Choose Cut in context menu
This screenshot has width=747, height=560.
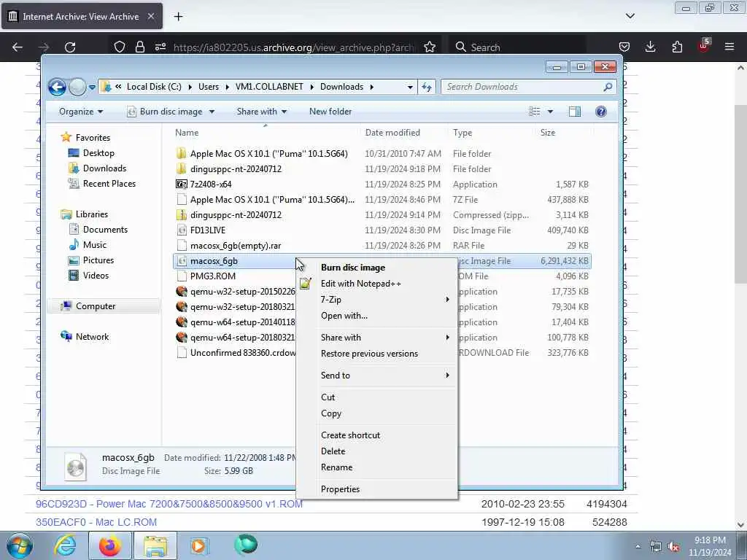(x=328, y=397)
